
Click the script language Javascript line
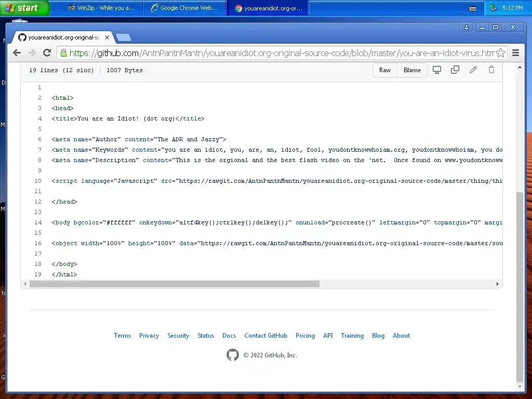click(x=277, y=181)
